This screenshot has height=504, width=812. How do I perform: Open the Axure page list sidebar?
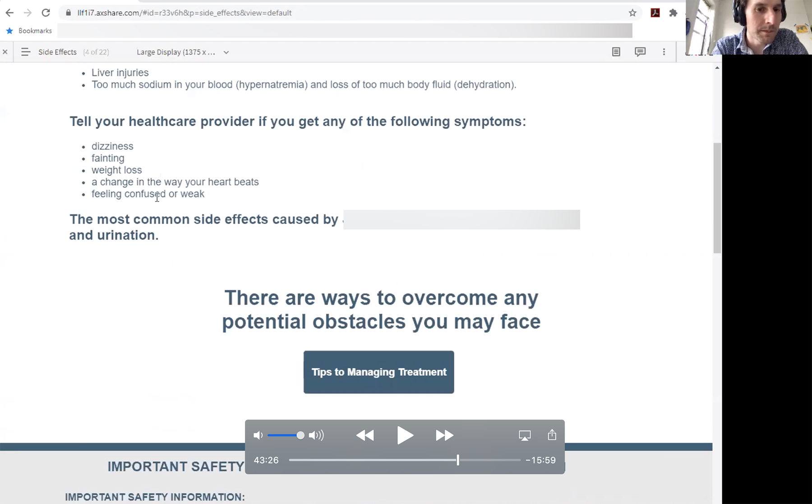coord(26,52)
